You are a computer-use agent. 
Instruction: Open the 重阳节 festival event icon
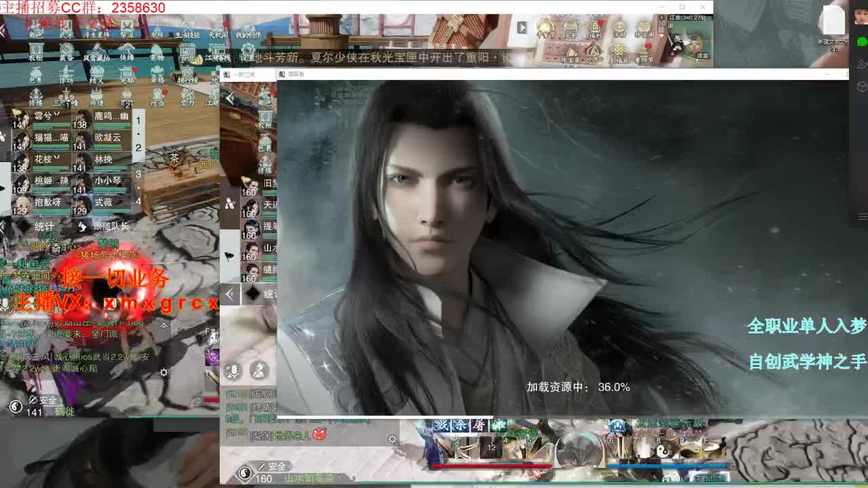(644, 53)
